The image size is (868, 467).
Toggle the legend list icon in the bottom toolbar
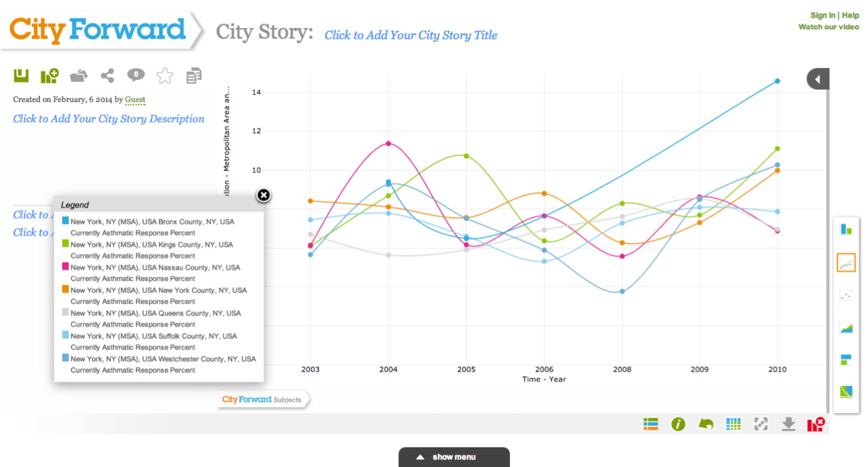pos(650,424)
